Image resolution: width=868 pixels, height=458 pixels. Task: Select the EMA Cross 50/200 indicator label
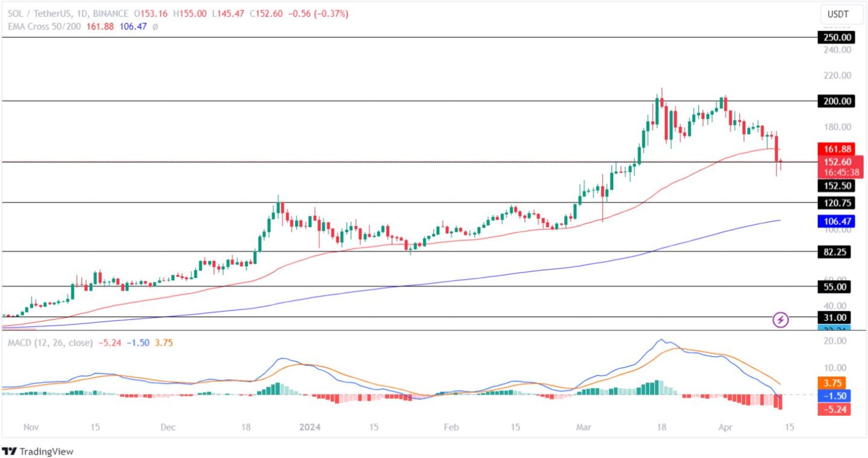[x=44, y=27]
